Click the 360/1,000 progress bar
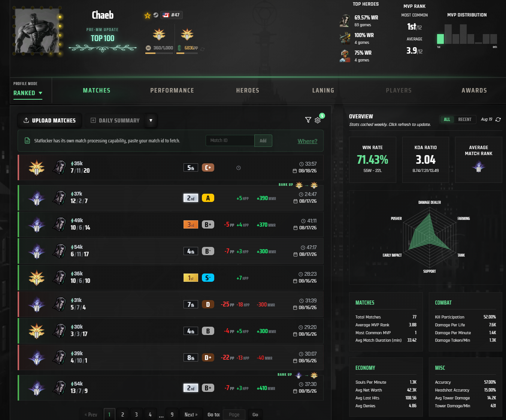Image resolution: width=506 pixels, height=420 pixels. coord(159,53)
